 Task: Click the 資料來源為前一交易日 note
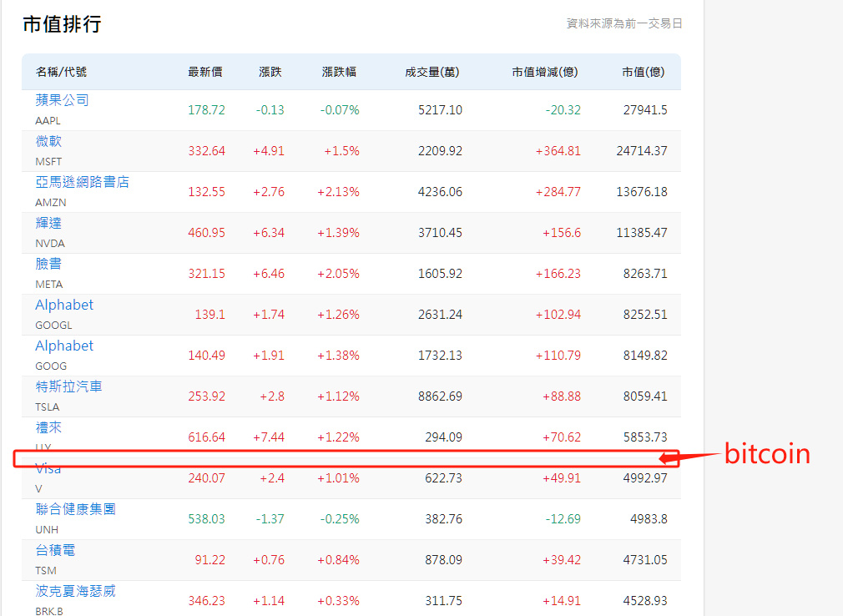pyautogui.click(x=624, y=23)
